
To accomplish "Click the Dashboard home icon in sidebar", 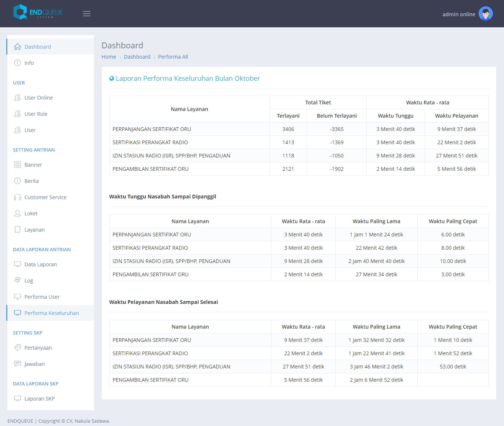I will (17, 47).
